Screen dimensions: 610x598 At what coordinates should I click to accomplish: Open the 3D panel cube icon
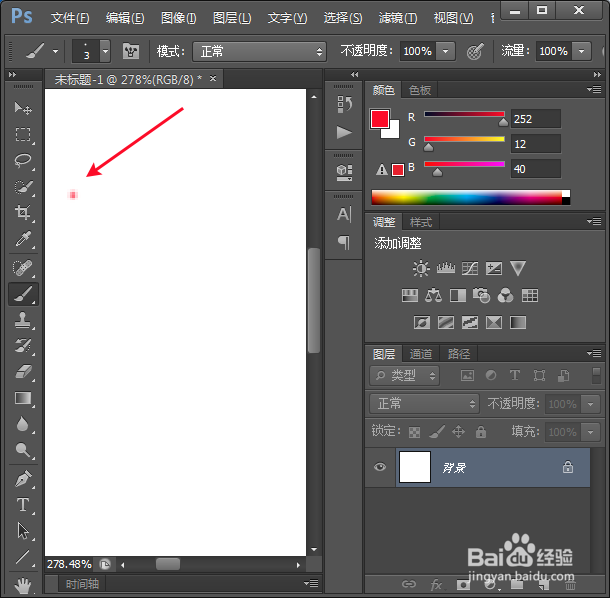coord(344,173)
